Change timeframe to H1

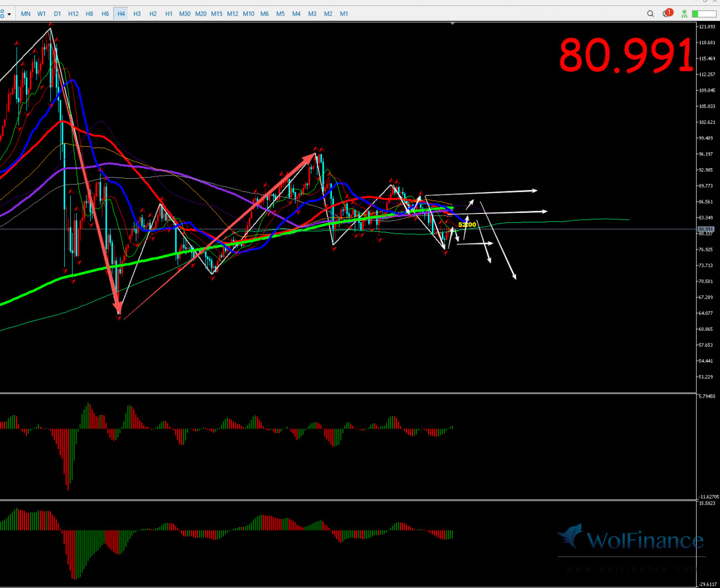pyautogui.click(x=169, y=14)
